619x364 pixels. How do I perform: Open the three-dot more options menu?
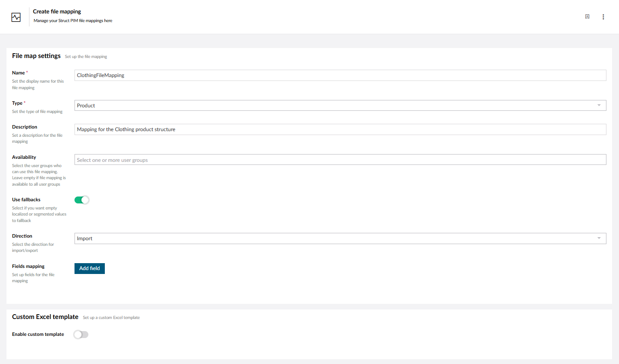pos(603,17)
